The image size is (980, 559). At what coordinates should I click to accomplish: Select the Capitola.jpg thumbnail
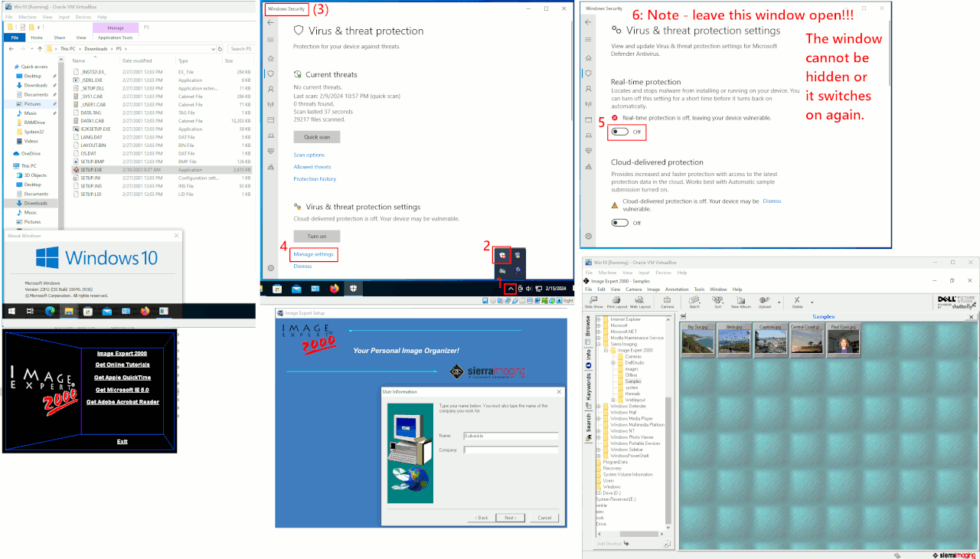pos(769,340)
